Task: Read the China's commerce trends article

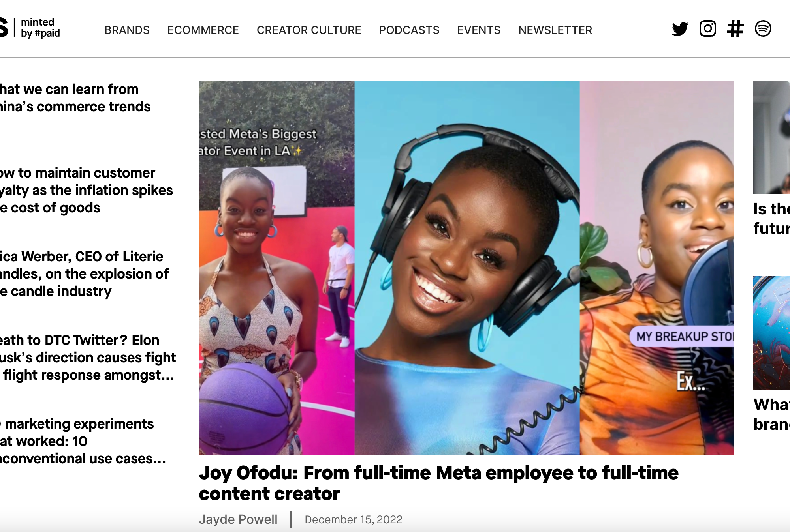Action: point(75,98)
